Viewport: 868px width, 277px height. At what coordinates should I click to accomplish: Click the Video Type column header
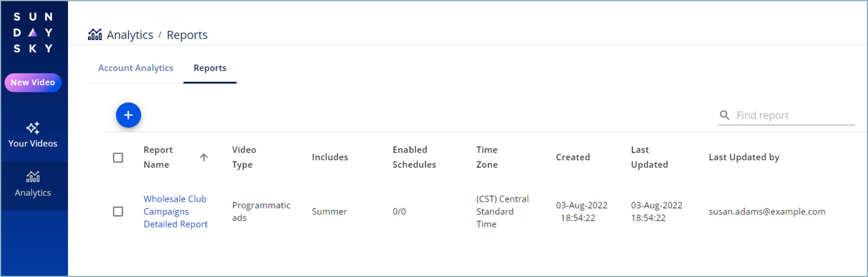(x=244, y=157)
